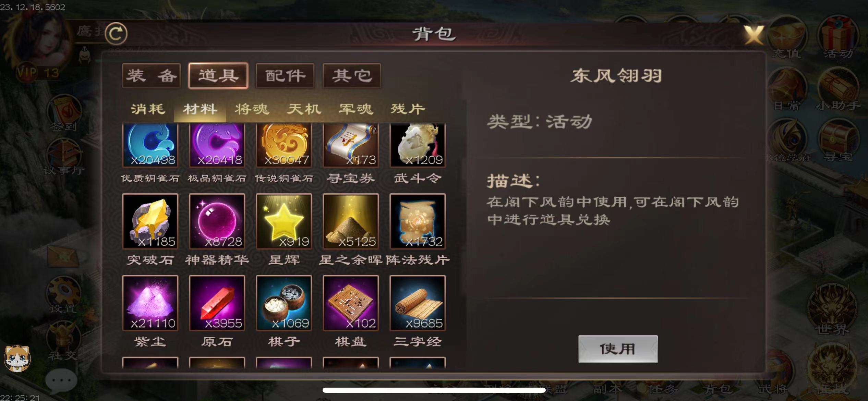Open the chat bubble icon
Viewport: 868px width, 401px height.
(61, 381)
